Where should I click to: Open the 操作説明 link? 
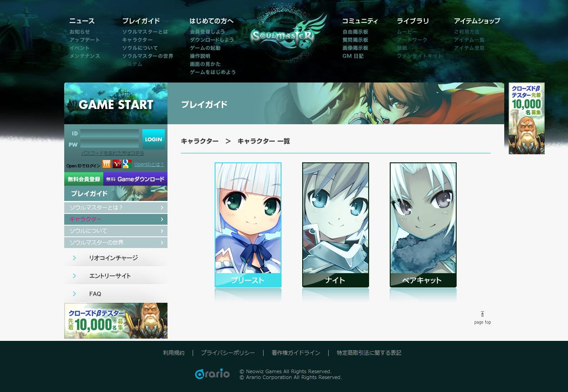200,56
